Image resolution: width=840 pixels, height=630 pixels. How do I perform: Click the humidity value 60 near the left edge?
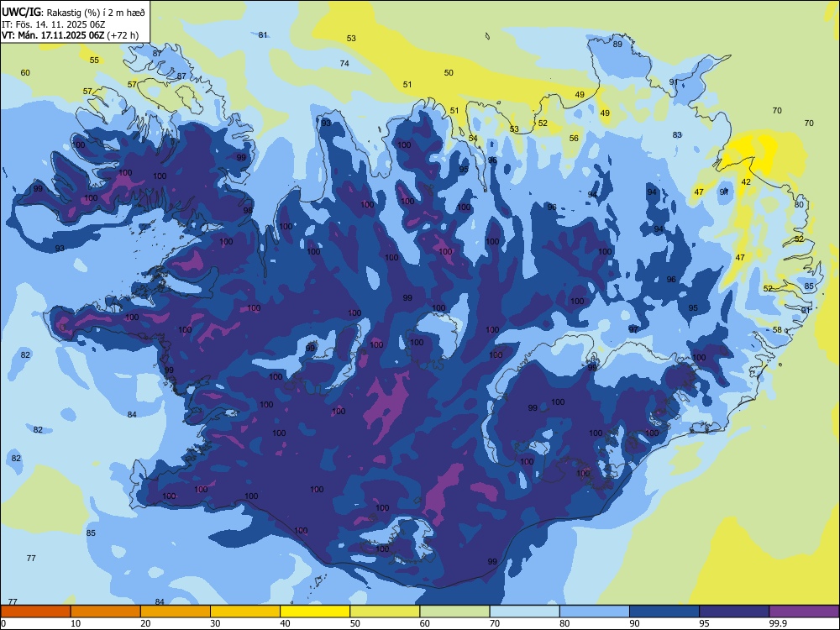pyautogui.click(x=25, y=72)
